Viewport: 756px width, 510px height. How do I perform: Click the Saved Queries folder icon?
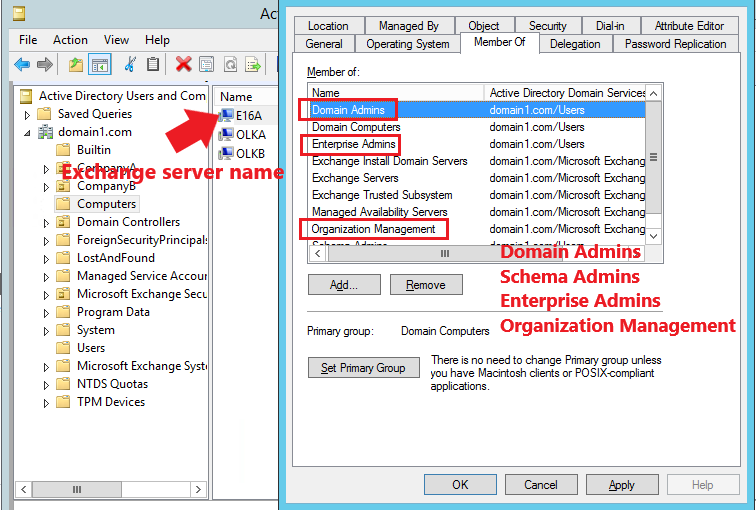point(44,114)
